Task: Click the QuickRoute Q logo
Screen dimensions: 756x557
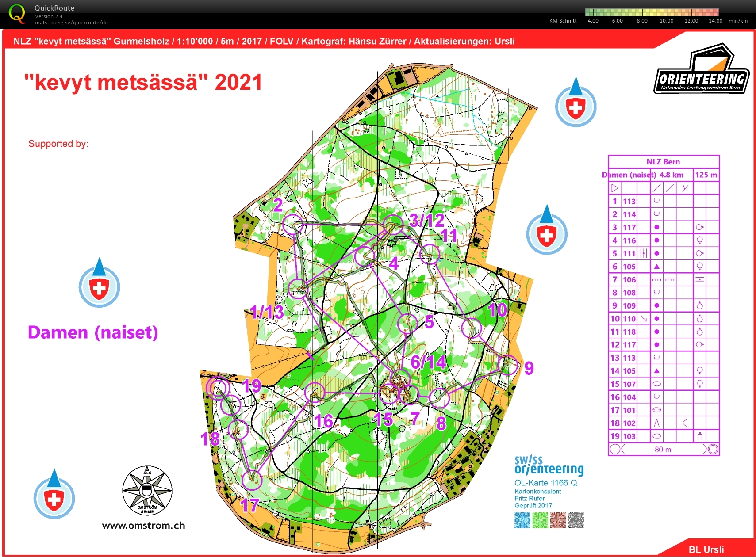Action: (x=17, y=14)
